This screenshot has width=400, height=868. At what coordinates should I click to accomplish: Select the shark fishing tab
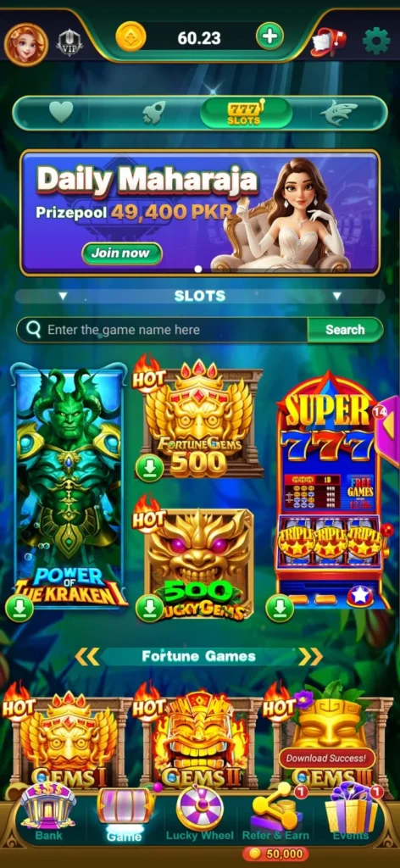click(x=339, y=113)
